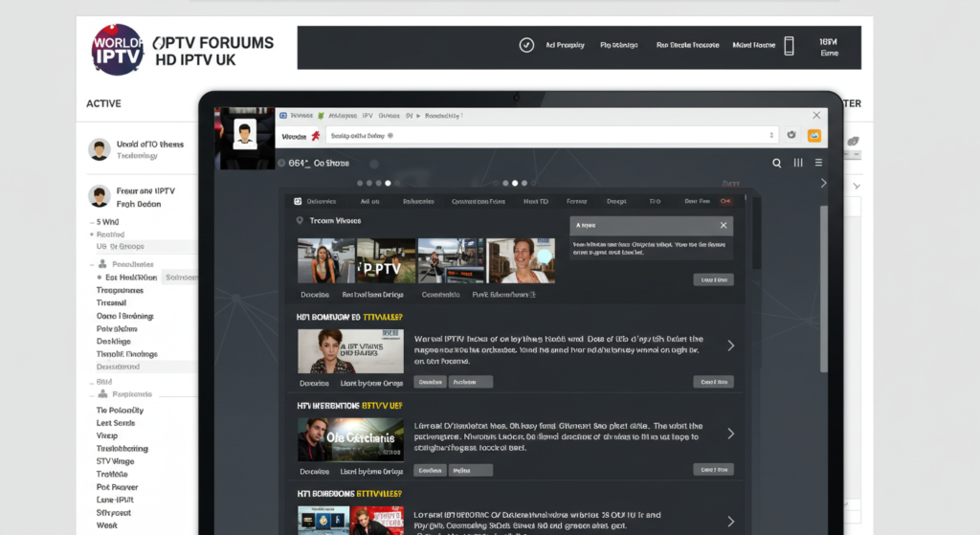980x535 pixels.
Task: Click the small dots icon at address bar end
Action: pos(771,135)
